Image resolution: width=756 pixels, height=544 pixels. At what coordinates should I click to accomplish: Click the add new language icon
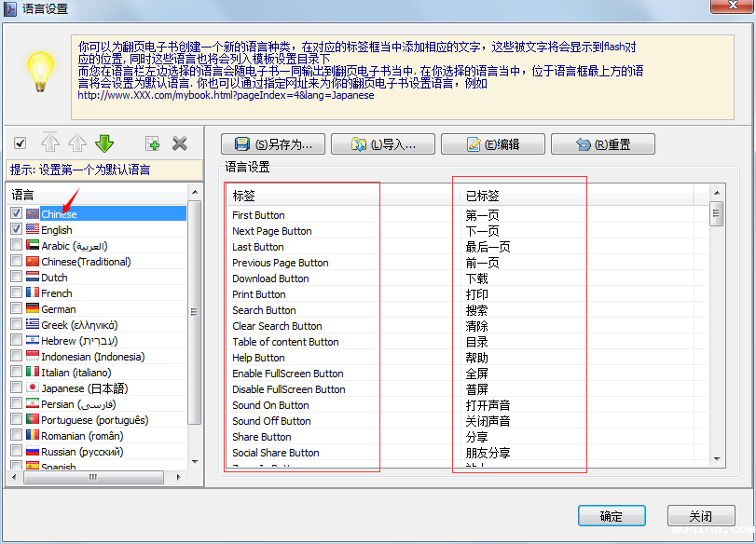point(152,143)
